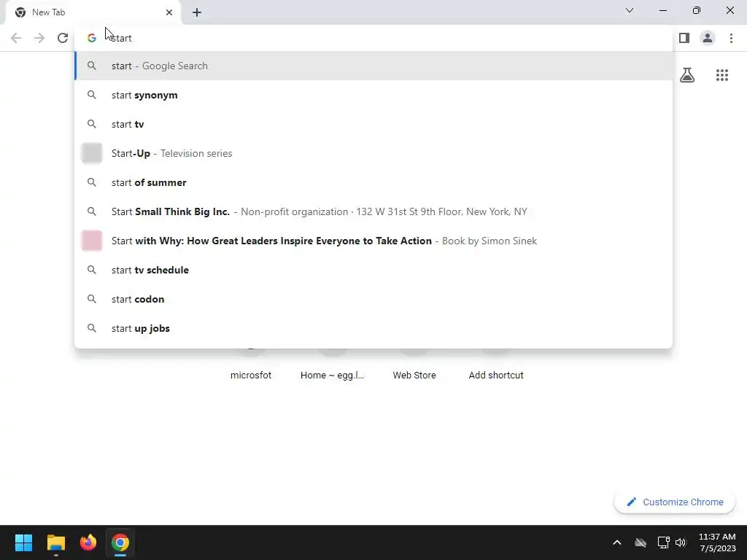747x560 pixels.
Task: Select the "start codon" suggestion
Action: point(373,299)
